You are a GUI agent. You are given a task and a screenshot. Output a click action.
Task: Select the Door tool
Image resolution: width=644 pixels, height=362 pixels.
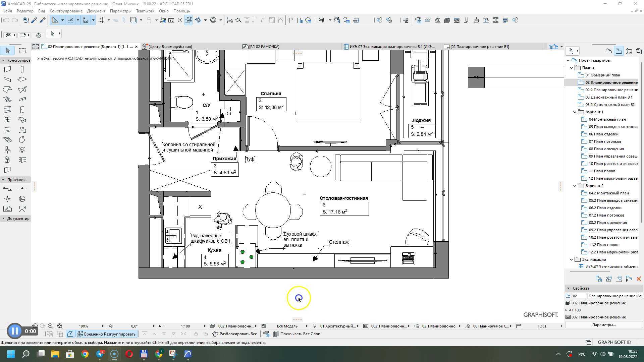22,110
